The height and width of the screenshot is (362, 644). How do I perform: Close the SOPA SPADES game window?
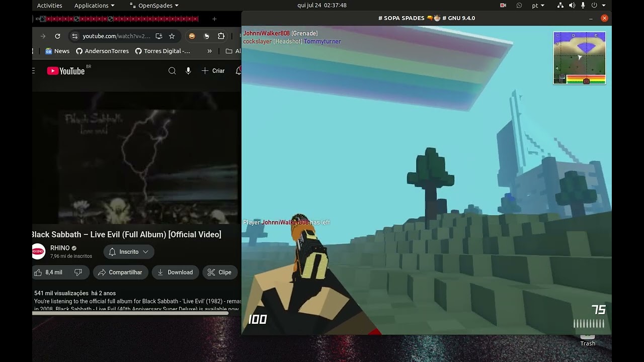604,18
